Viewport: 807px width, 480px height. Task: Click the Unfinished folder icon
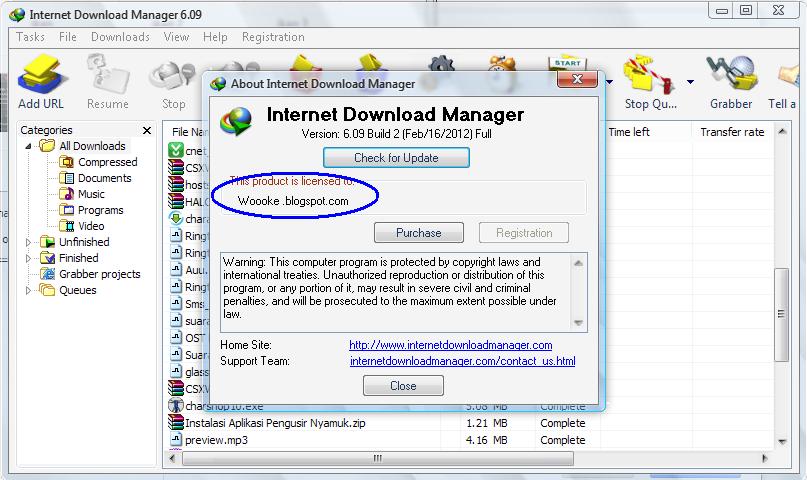tap(47, 242)
